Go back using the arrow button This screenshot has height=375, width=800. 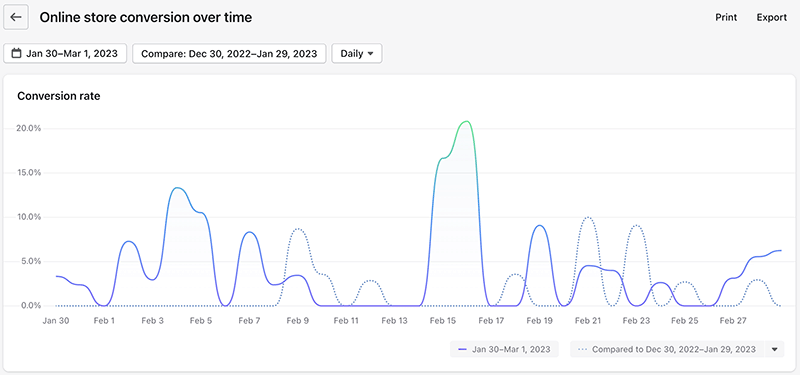(x=16, y=17)
